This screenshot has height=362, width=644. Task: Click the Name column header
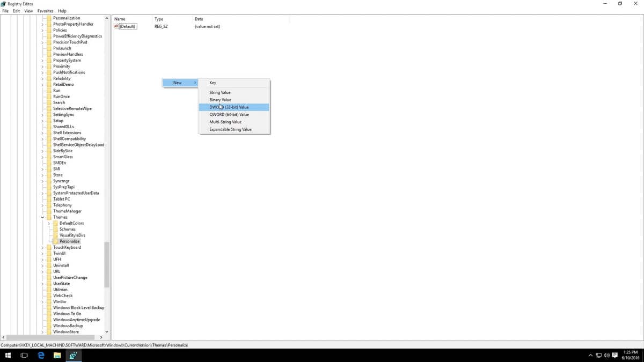point(132,19)
